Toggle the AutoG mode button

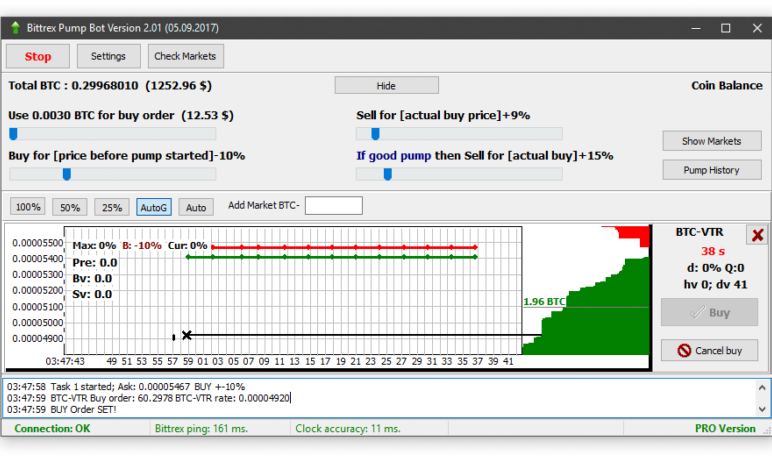point(154,207)
